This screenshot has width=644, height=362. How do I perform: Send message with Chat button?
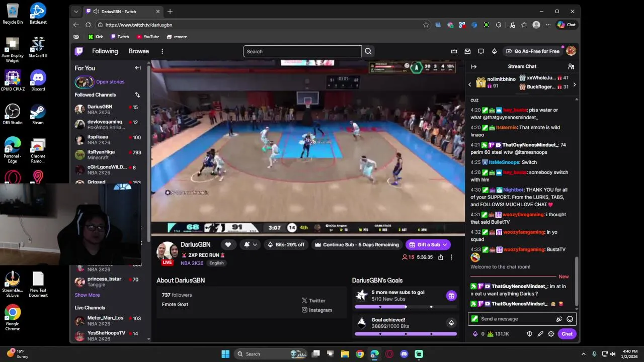click(567, 334)
